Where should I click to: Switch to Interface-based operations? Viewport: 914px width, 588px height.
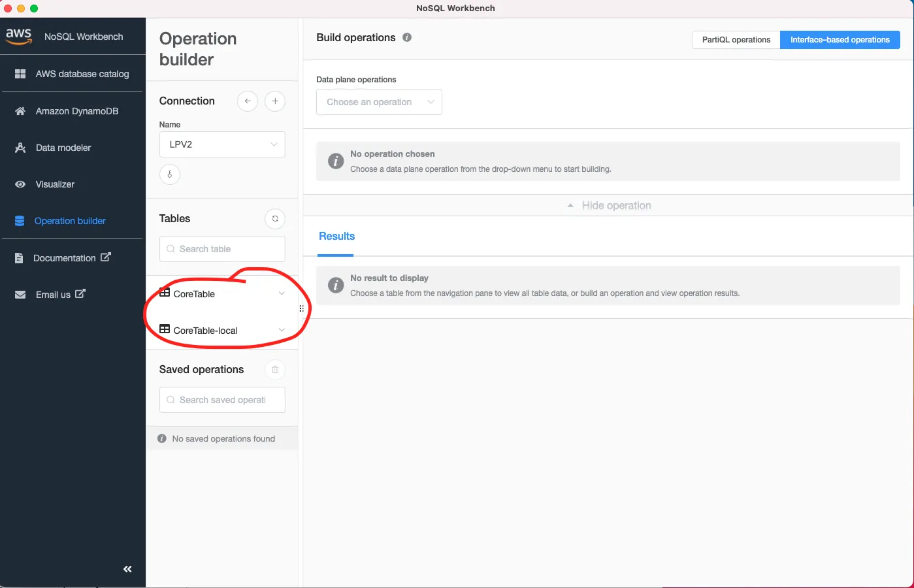pyautogui.click(x=840, y=40)
